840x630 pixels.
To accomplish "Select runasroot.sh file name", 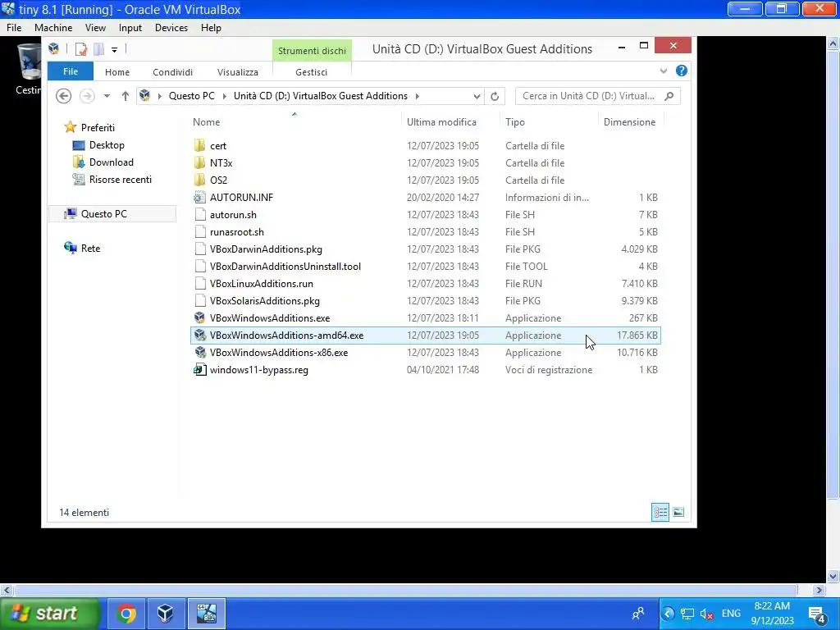I will pos(237,232).
